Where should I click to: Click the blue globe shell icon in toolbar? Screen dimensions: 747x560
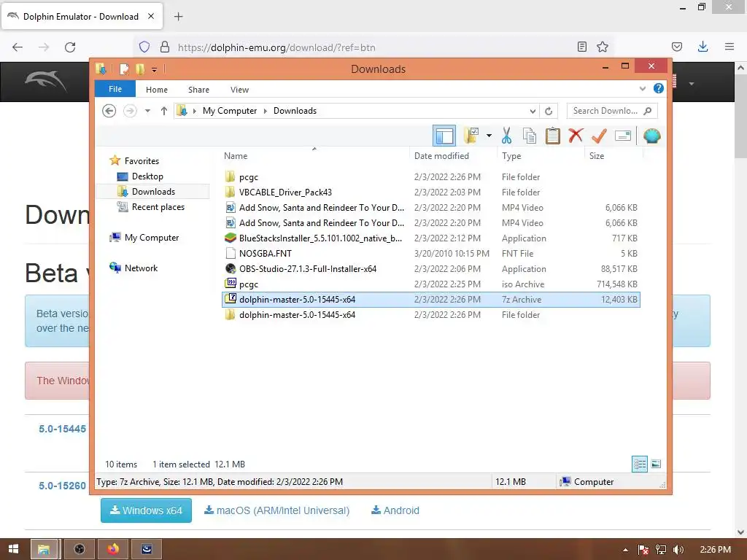[x=651, y=136]
